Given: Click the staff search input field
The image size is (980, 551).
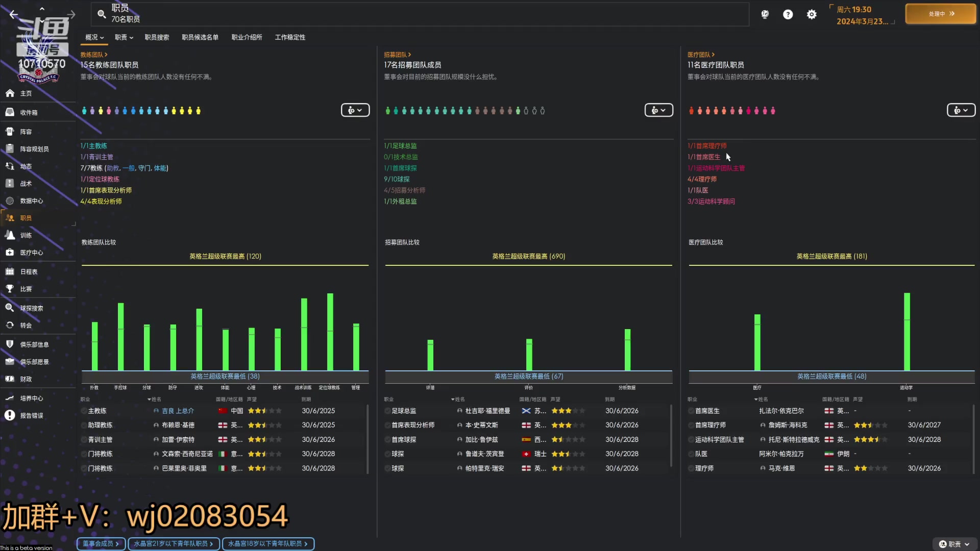Looking at the screenshot, I should tap(420, 14).
